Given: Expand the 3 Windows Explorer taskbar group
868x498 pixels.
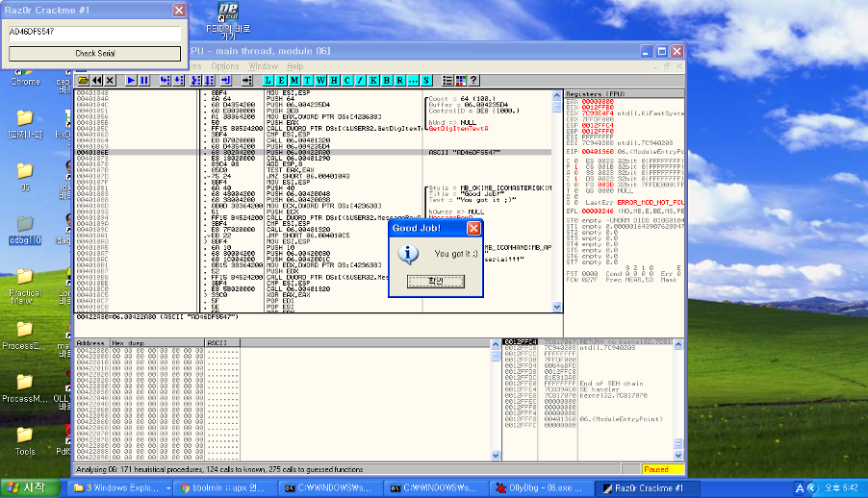Looking at the screenshot, I should (121, 488).
